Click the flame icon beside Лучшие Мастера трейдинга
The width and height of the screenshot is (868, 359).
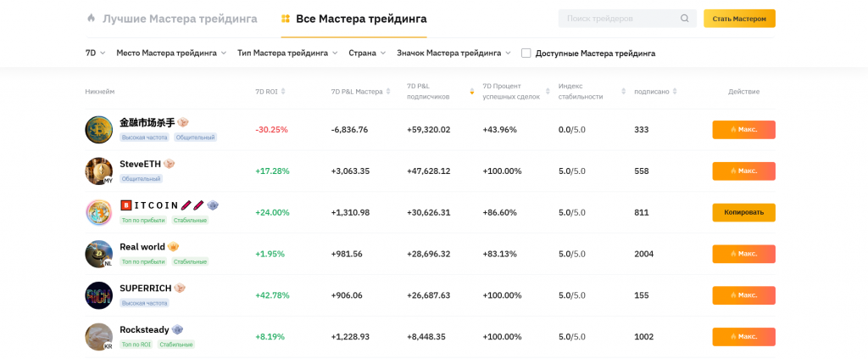point(92,19)
